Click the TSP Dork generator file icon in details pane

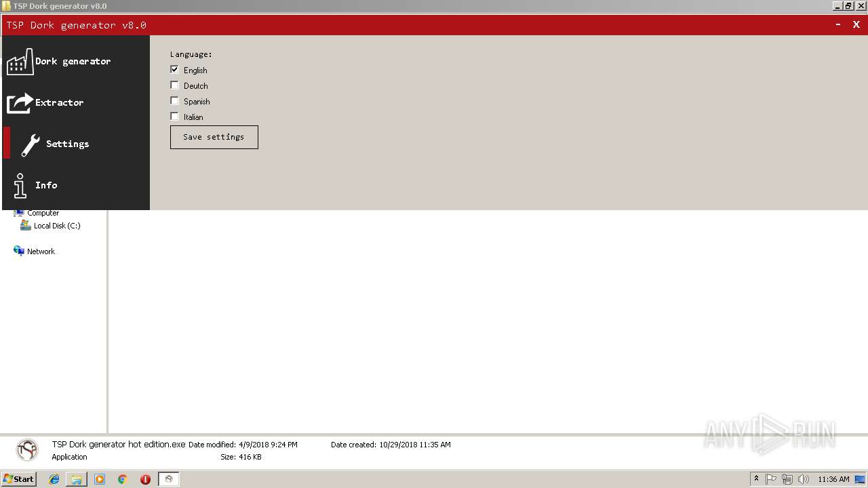(27, 450)
